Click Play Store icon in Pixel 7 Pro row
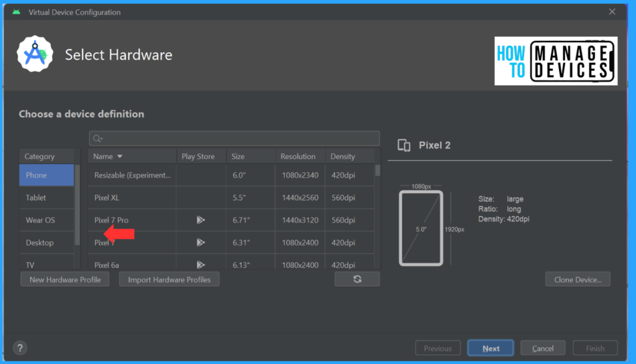This screenshot has width=636, height=364. pyautogui.click(x=201, y=220)
